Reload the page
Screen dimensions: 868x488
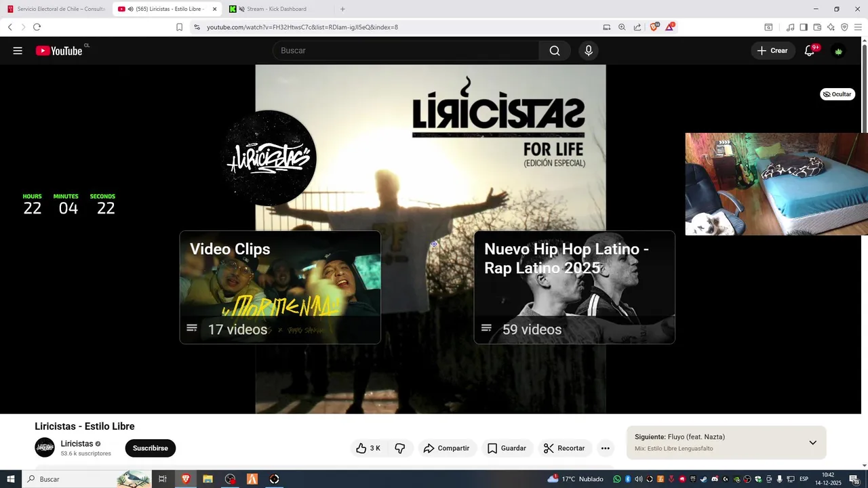coord(37,27)
